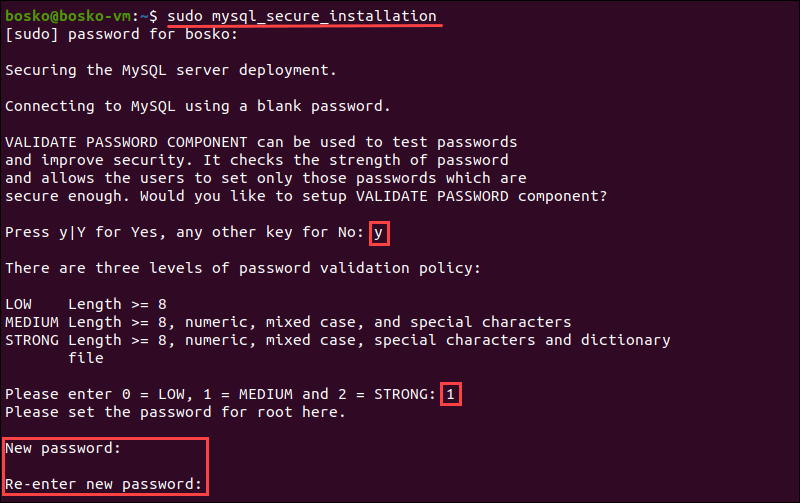Click the sudo mysql_secure_installation command text
Screen dimensions: 800x503
(x=301, y=17)
